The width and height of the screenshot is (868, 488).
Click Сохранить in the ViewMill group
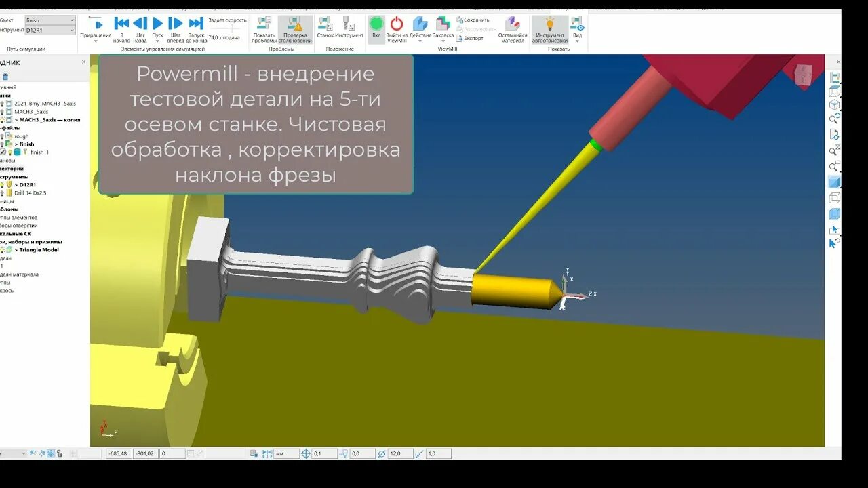point(473,20)
